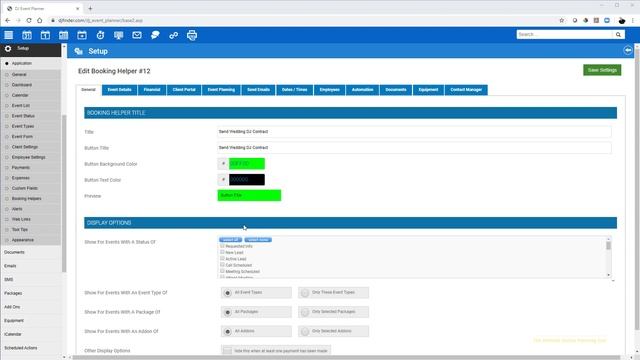
Task: Switch to the Send Emails tab
Action: pos(258,90)
